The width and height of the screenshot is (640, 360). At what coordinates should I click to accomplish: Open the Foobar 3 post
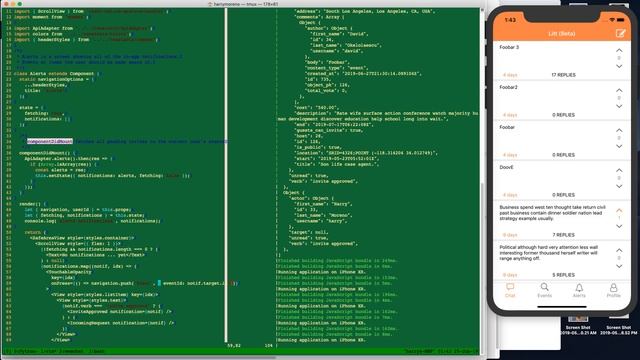(x=509, y=47)
